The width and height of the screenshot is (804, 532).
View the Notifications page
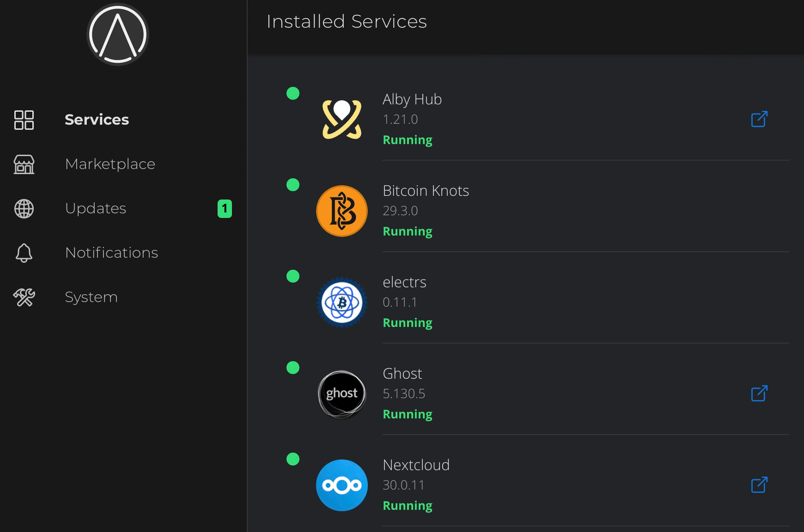pyautogui.click(x=111, y=253)
